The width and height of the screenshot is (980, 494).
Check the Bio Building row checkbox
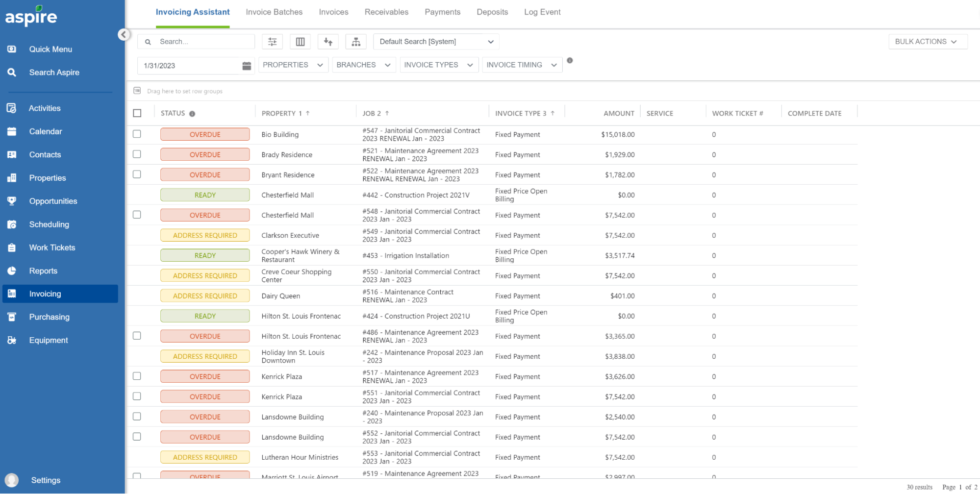pyautogui.click(x=137, y=134)
